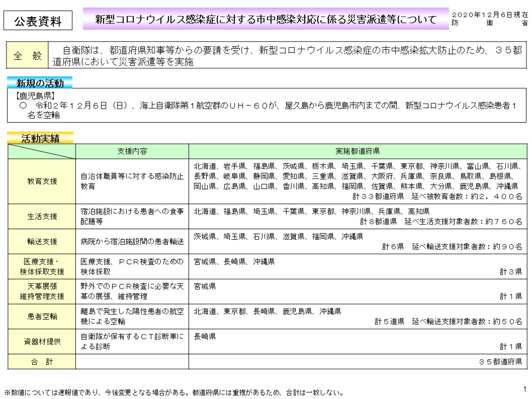The image size is (532, 399).
Task: Select the 野外でのPCR検査に必要な天幕 cell
Action: pyautogui.click(x=132, y=291)
